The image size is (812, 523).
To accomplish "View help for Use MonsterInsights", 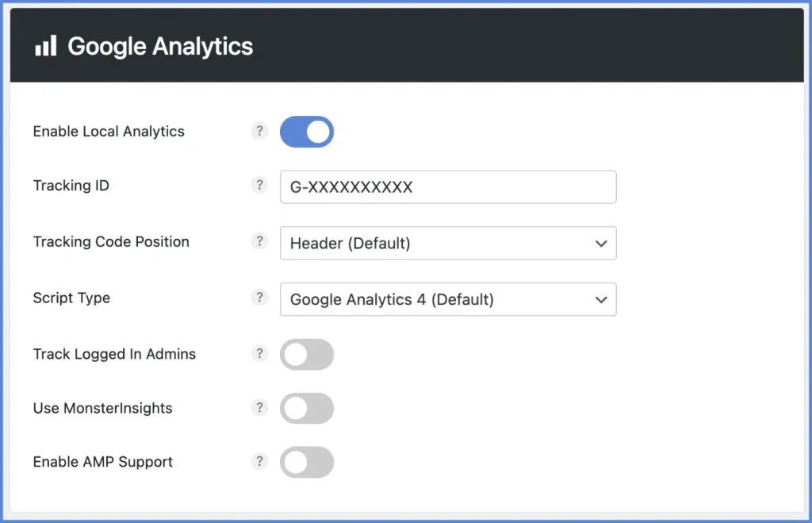I will pos(260,408).
